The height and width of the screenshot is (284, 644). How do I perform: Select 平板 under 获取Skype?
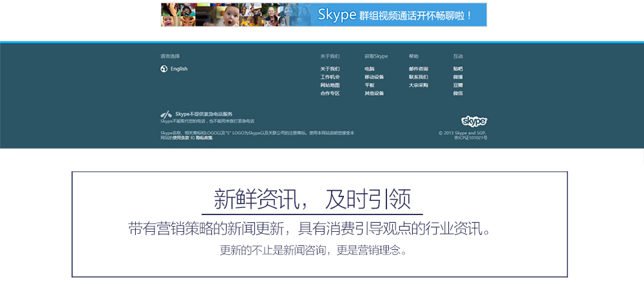coord(370,86)
